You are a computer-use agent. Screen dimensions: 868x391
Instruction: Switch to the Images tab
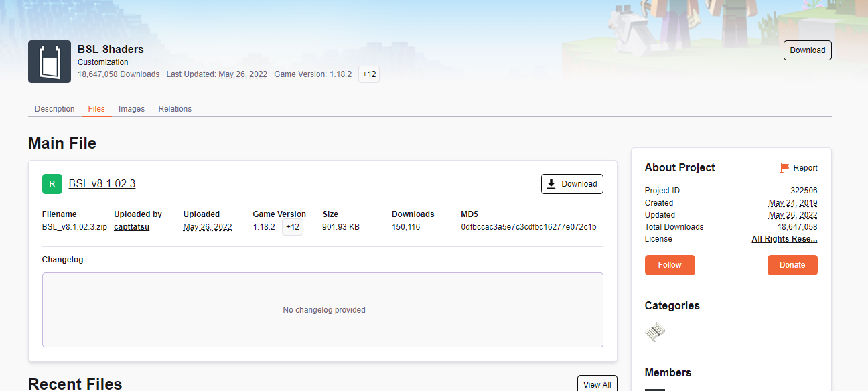coord(131,109)
